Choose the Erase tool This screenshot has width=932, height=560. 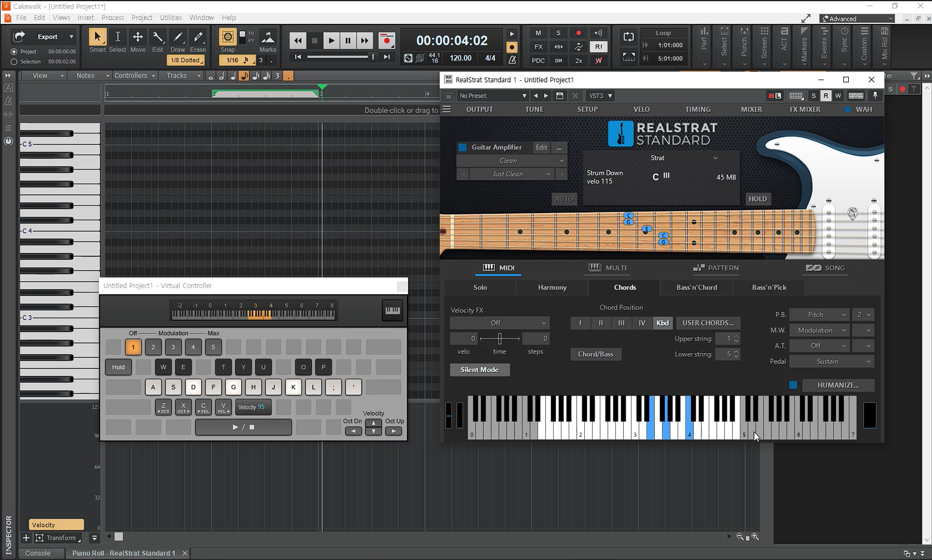click(x=198, y=37)
